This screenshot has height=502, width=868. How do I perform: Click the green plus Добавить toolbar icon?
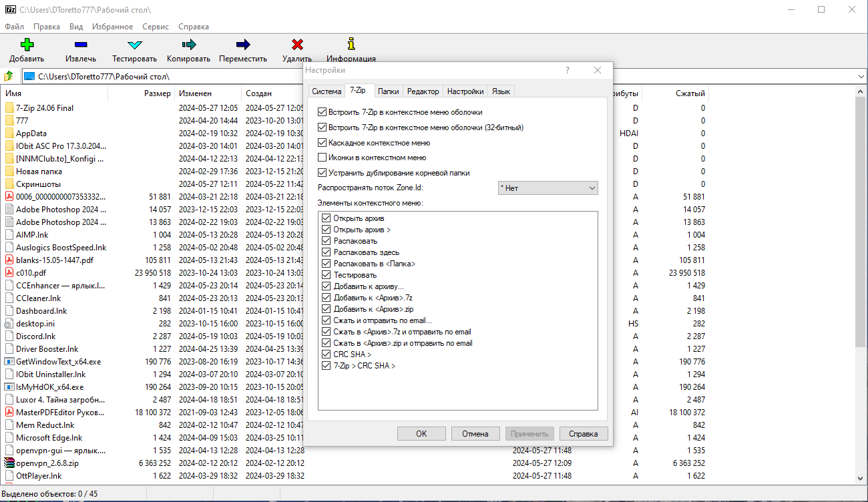tap(27, 45)
